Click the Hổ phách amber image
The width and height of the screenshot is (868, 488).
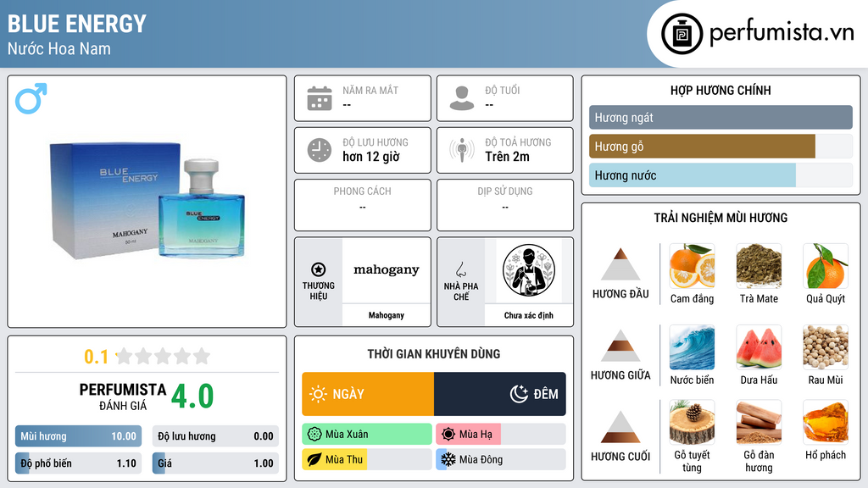826,423
